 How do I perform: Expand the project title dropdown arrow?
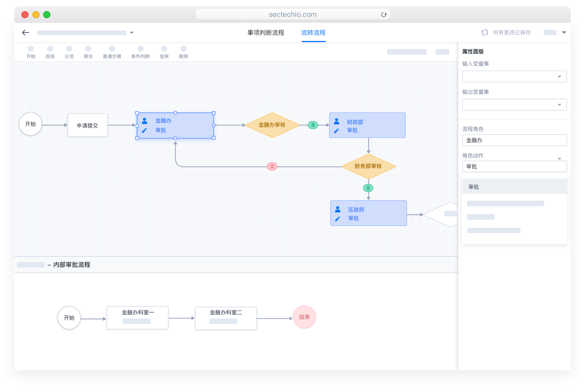tap(132, 33)
